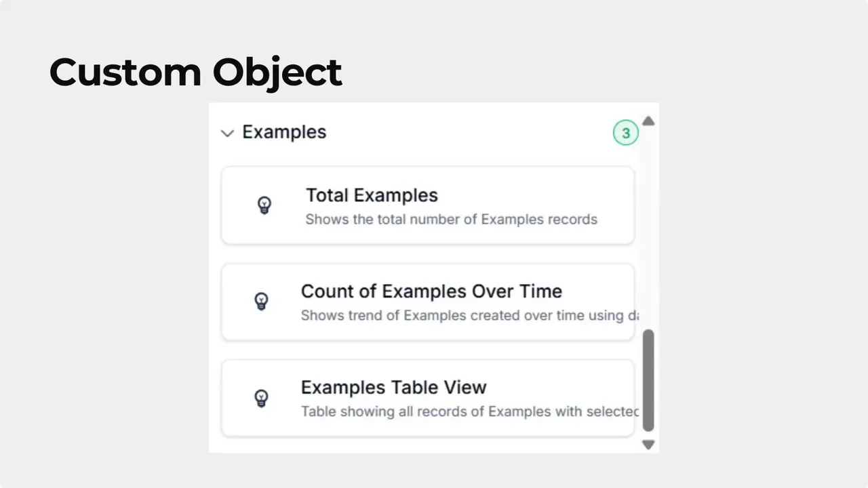The image size is (868, 488).
Task: Select the Total Examples suggestion card
Action: tap(427, 205)
